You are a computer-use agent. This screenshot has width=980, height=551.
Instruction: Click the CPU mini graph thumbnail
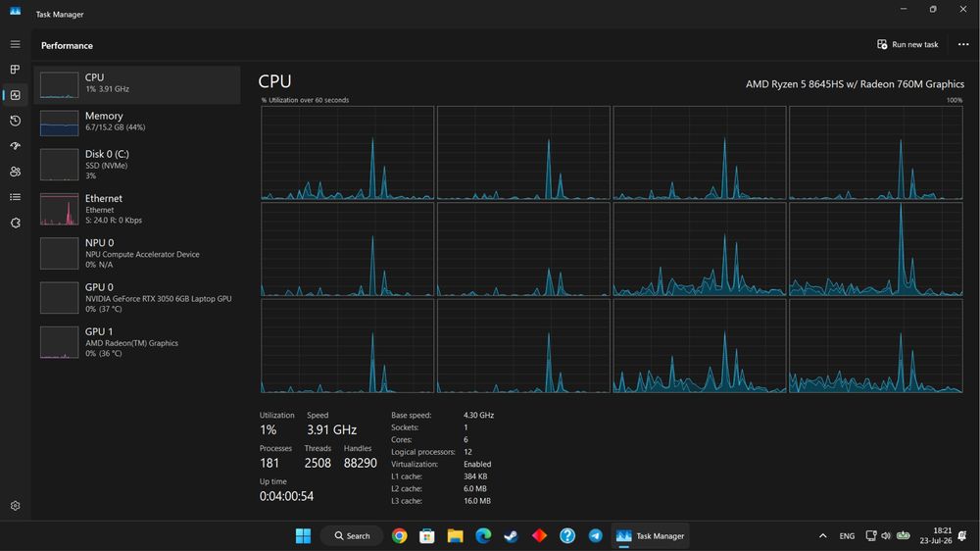point(60,85)
